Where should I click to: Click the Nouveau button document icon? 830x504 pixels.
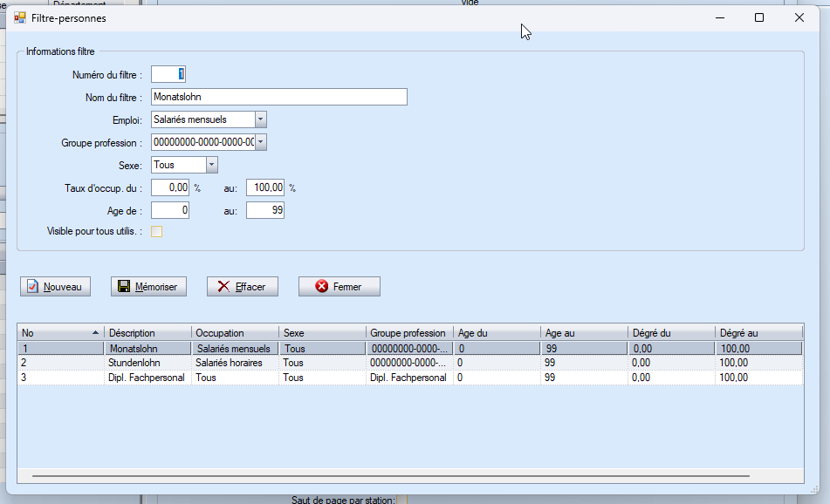[32, 287]
